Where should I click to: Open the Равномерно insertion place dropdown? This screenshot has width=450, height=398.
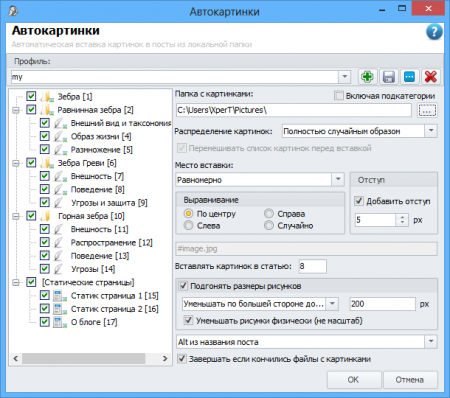pos(338,180)
